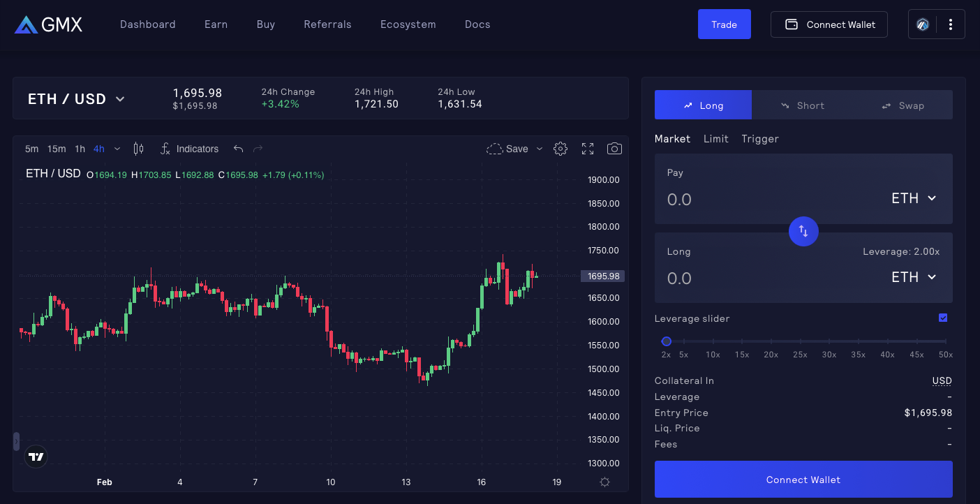Enter fullscreen chart mode
This screenshot has height=504, width=980.
coord(588,149)
